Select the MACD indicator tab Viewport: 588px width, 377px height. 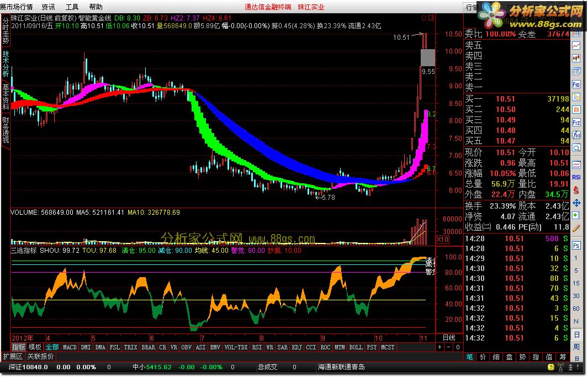[70, 347]
